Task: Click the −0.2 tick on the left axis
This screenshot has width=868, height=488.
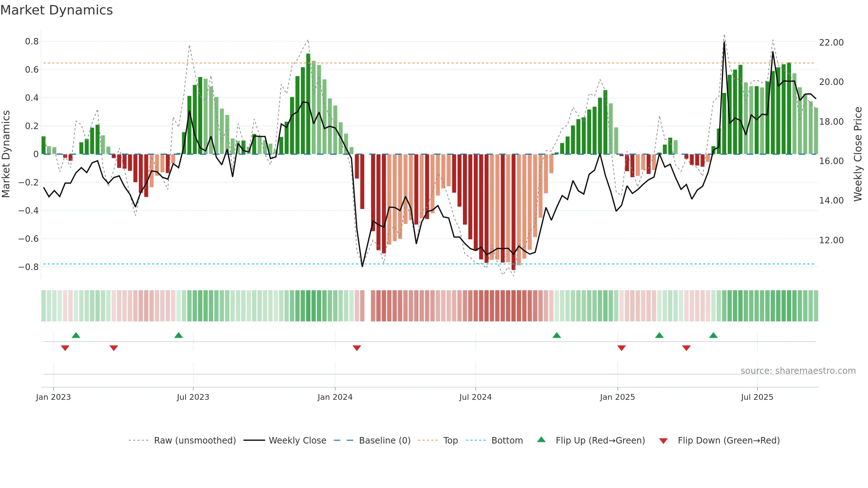Action: [29, 183]
